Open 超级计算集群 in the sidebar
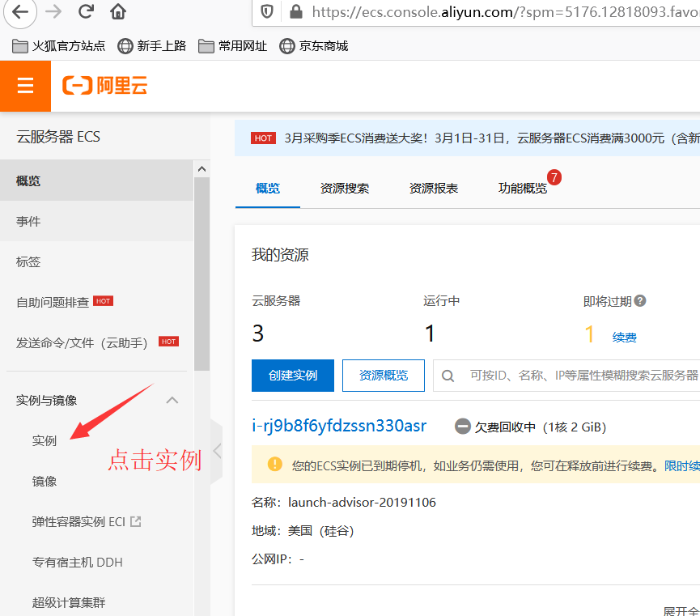 tap(69, 602)
